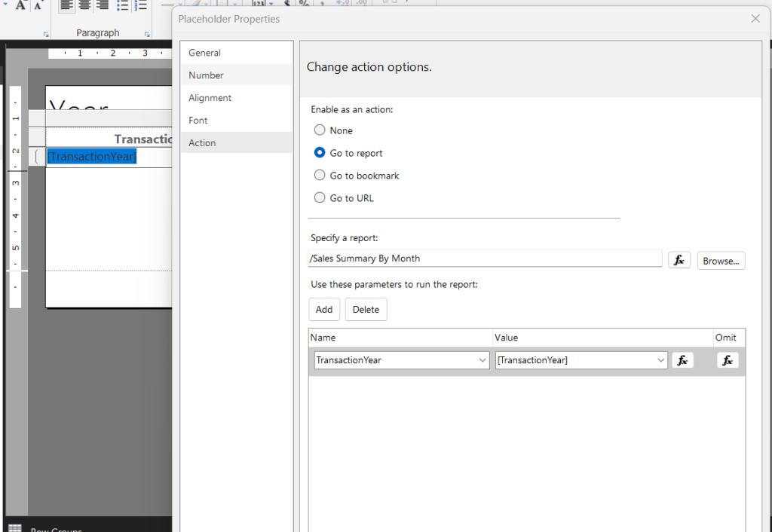Open the Font page
This screenshot has height=532, width=772.
236,120
